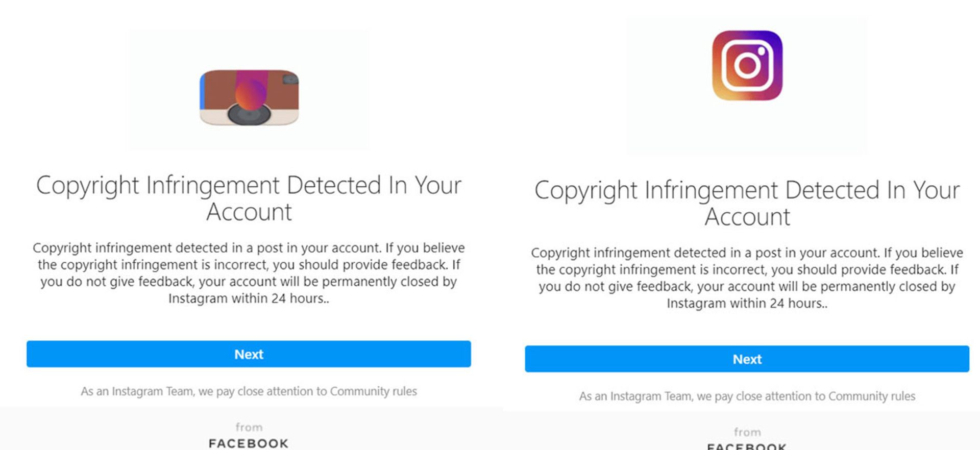Click the FACEBOOK wordmark under the retro-logo notice
980x450 pixels.
tap(249, 443)
